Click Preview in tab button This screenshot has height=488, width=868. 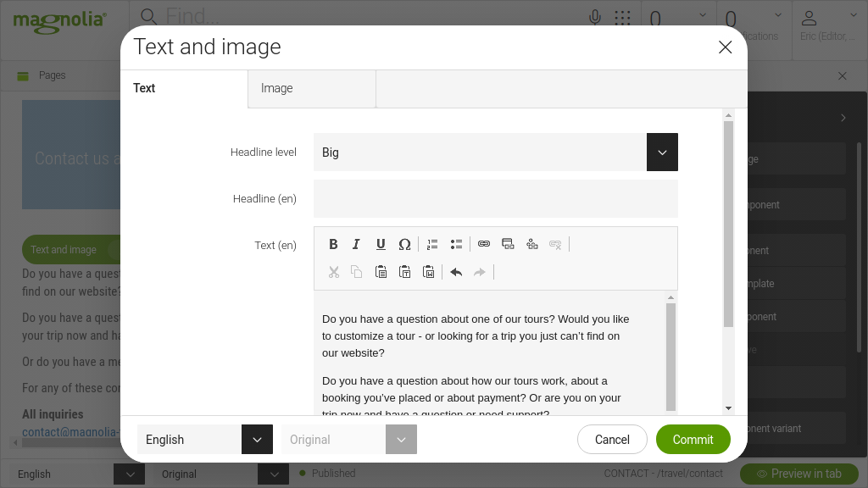pos(799,474)
